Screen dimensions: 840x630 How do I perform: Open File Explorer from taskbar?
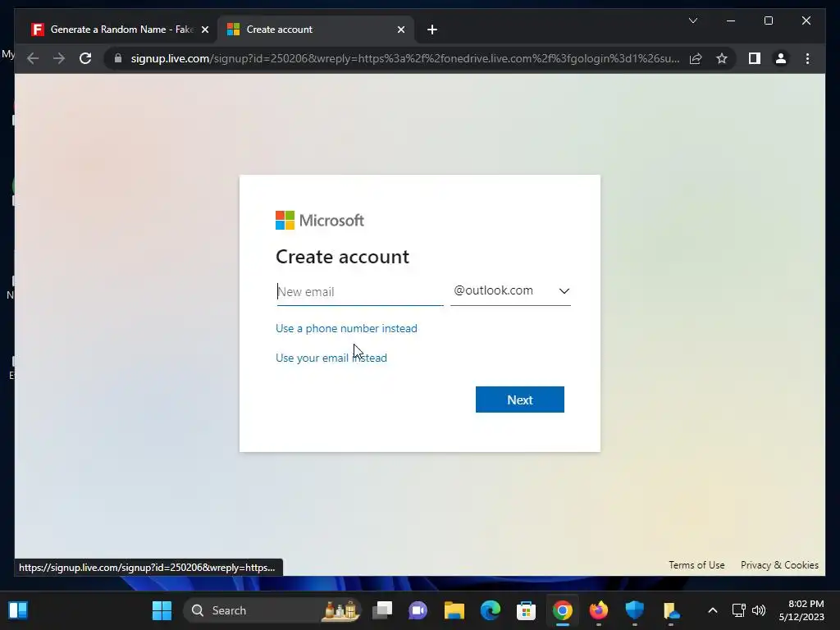pos(454,610)
